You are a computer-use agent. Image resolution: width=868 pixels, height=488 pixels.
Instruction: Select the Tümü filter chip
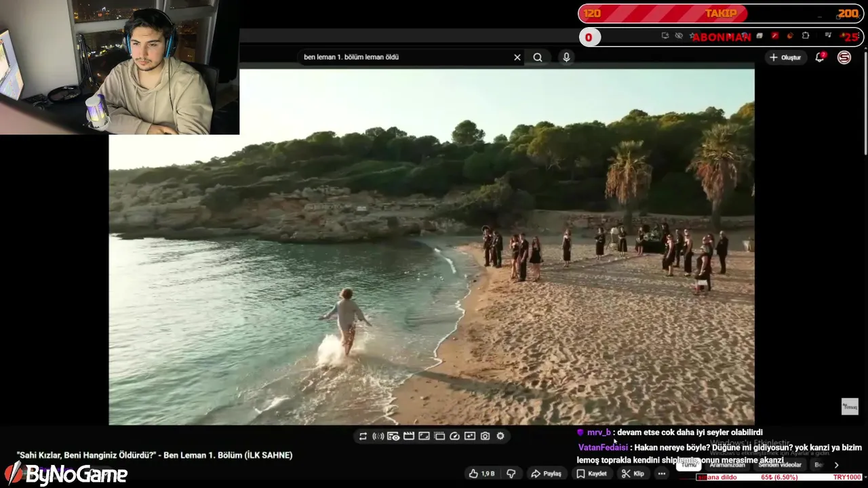(x=689, y=465)
